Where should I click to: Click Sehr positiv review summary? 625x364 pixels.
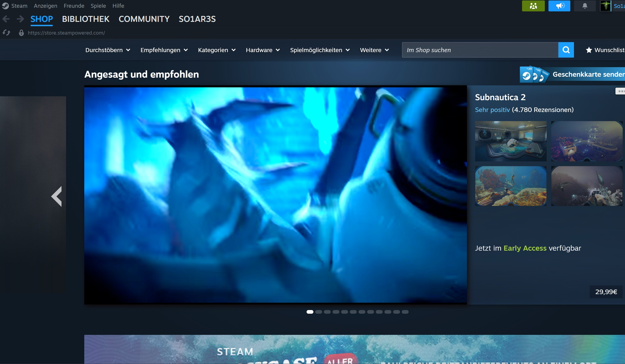[x=492, y=109]
